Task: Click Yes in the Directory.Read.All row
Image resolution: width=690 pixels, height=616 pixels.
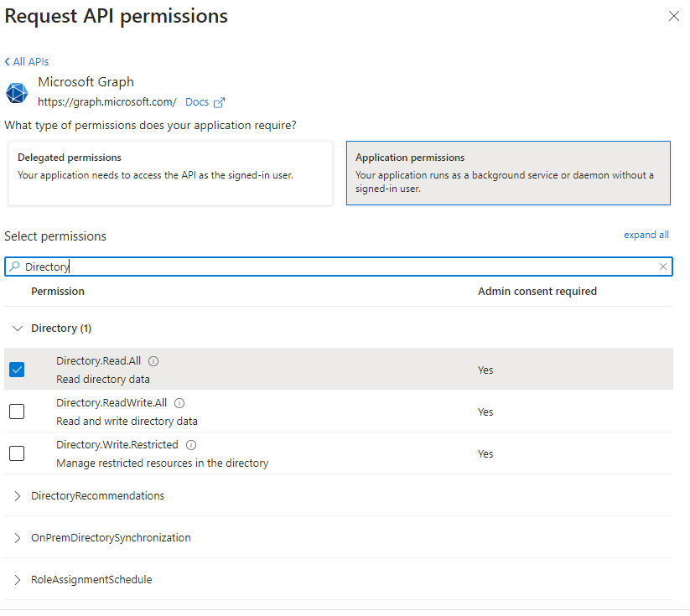Action: (485, 370)
